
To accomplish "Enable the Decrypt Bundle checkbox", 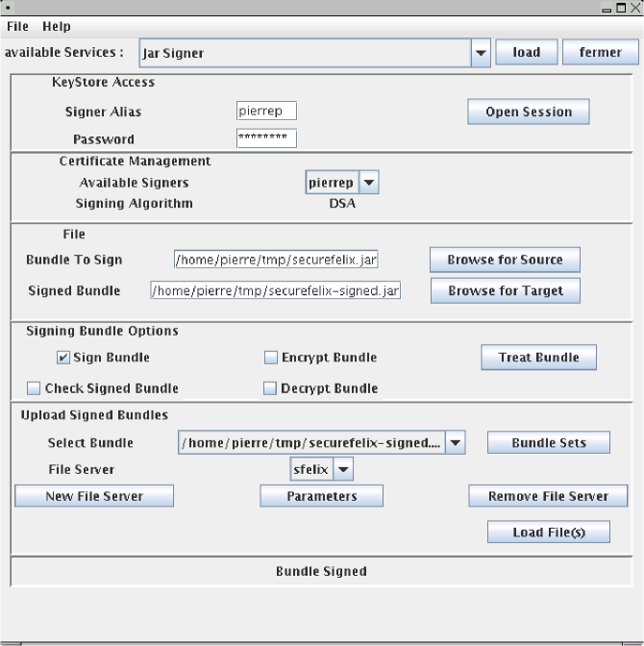I will click(271, 388).
